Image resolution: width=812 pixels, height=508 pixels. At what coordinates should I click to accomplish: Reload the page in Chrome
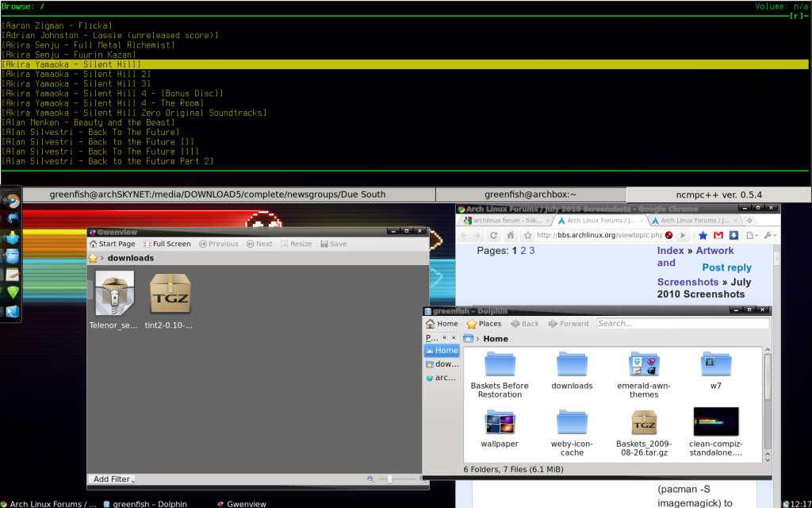(x=493, y=235)
